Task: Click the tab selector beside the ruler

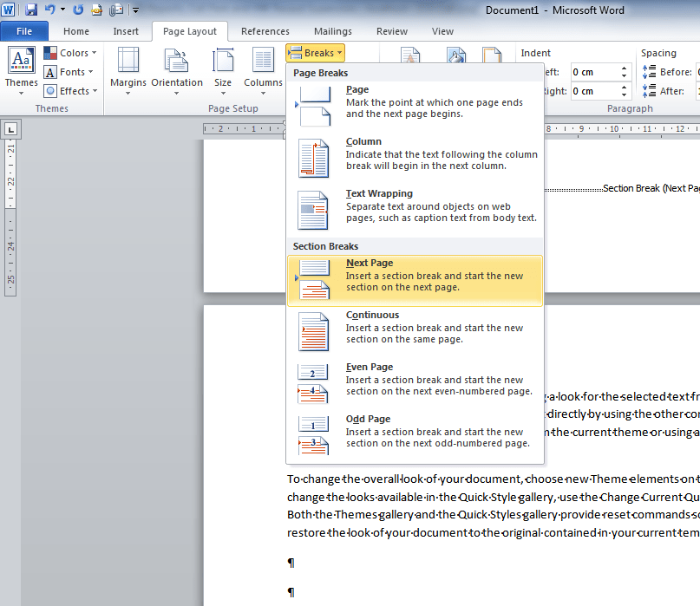Action: click(x=10, y=128)
